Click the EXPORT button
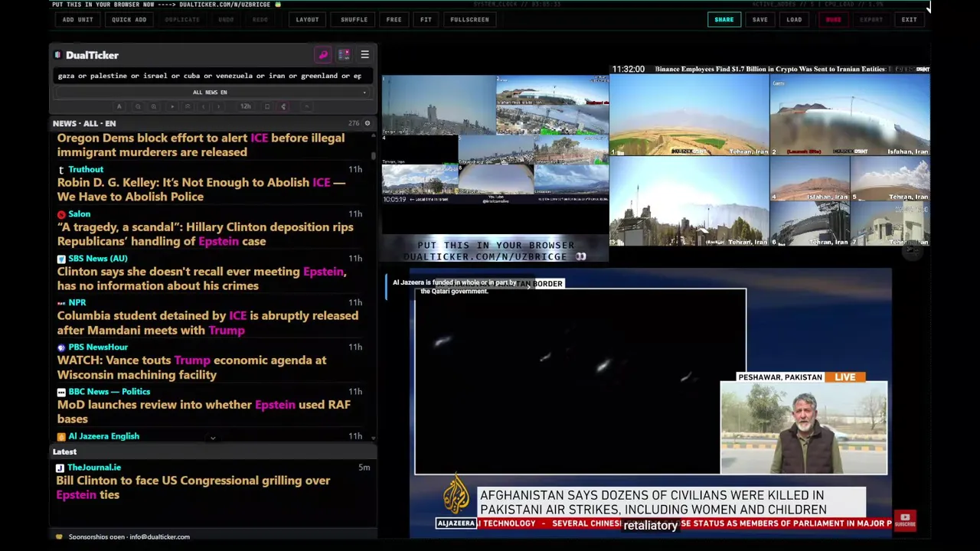This screenshot has height=551, width=980. click(x=871, y=20)
